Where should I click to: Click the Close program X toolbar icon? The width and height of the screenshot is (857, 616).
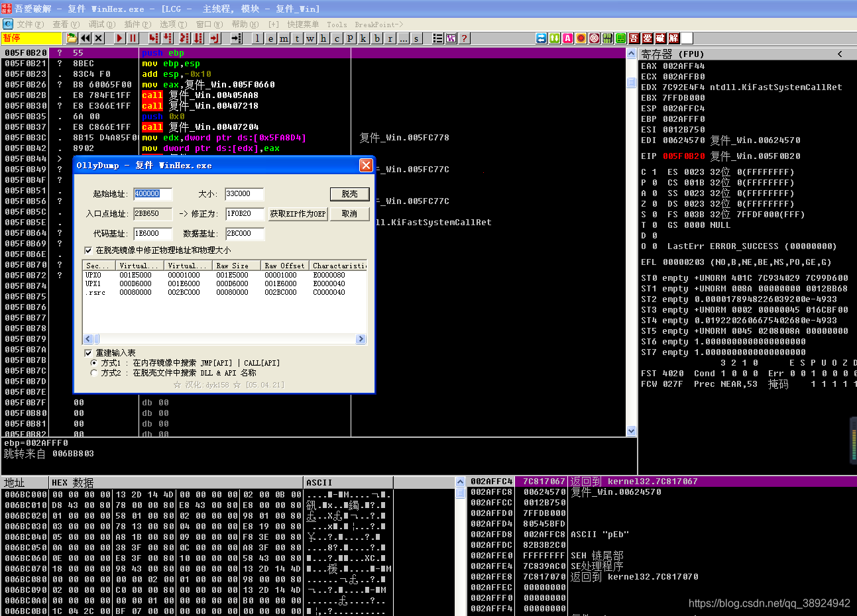99,38
